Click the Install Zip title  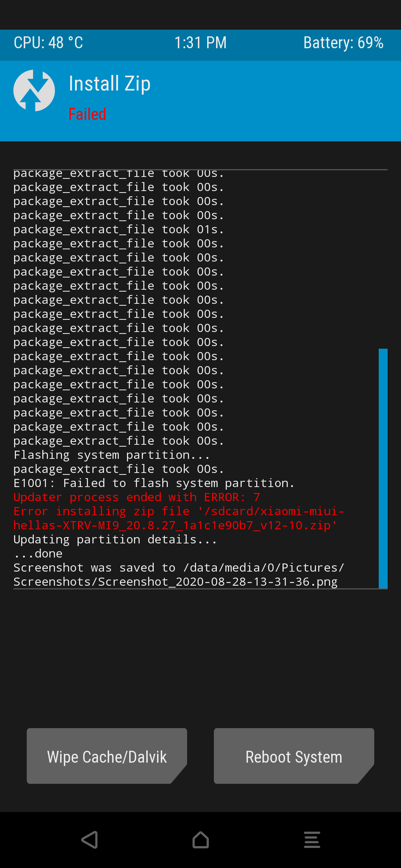[x=110, y=83]
